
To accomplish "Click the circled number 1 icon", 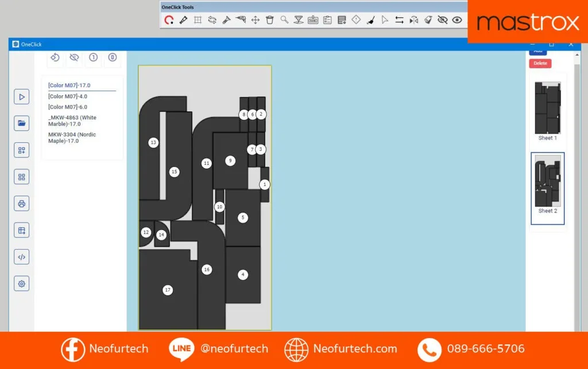I will coord(94,57).
